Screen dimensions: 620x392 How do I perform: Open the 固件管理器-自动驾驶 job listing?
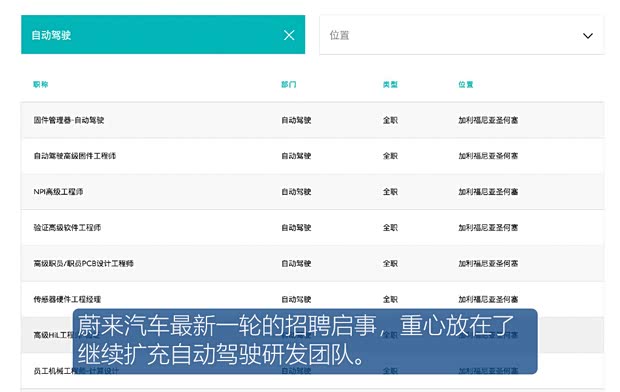point(69,120)
